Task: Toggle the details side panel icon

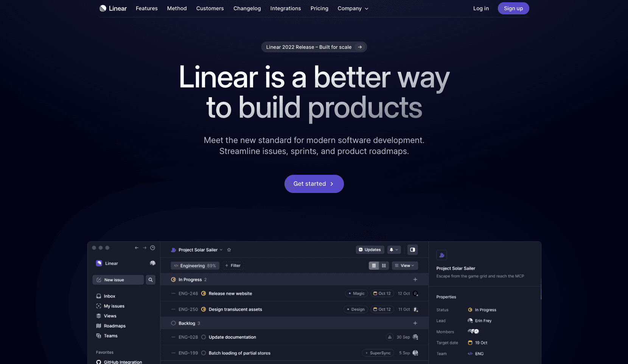Action: pyautogui.click(x=412, y=250)
